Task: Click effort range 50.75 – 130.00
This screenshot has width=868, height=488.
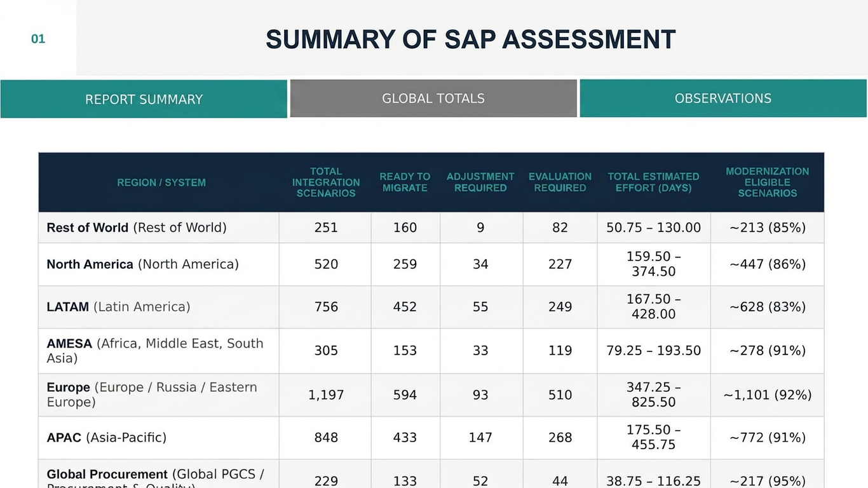Action: (653, 227)
